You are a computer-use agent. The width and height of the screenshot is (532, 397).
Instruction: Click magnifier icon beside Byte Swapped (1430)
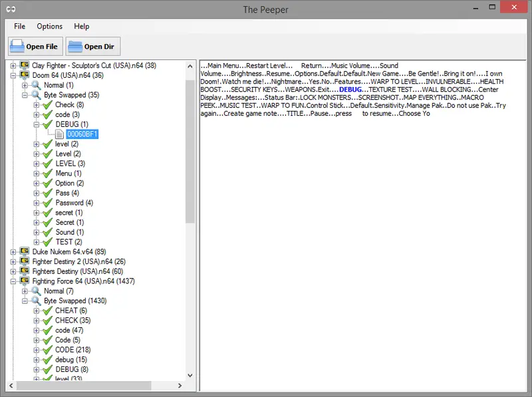(37, 301)
